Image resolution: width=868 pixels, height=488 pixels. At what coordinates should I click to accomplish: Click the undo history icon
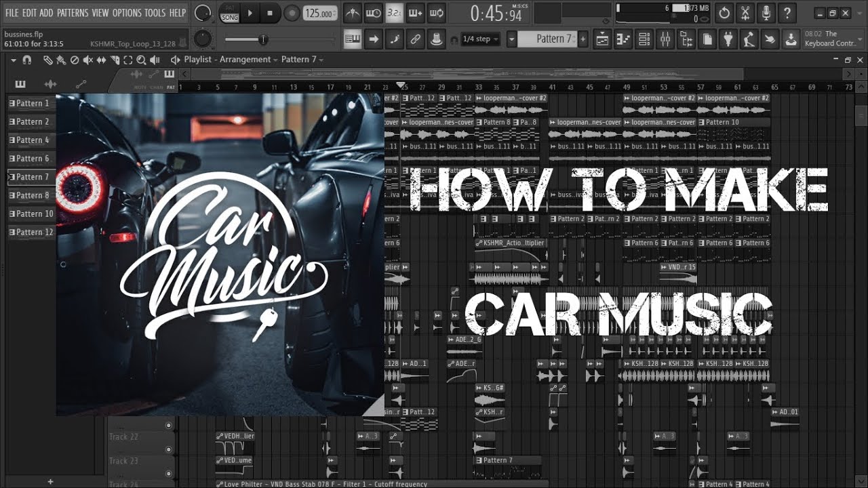click(x=724, y=13)
